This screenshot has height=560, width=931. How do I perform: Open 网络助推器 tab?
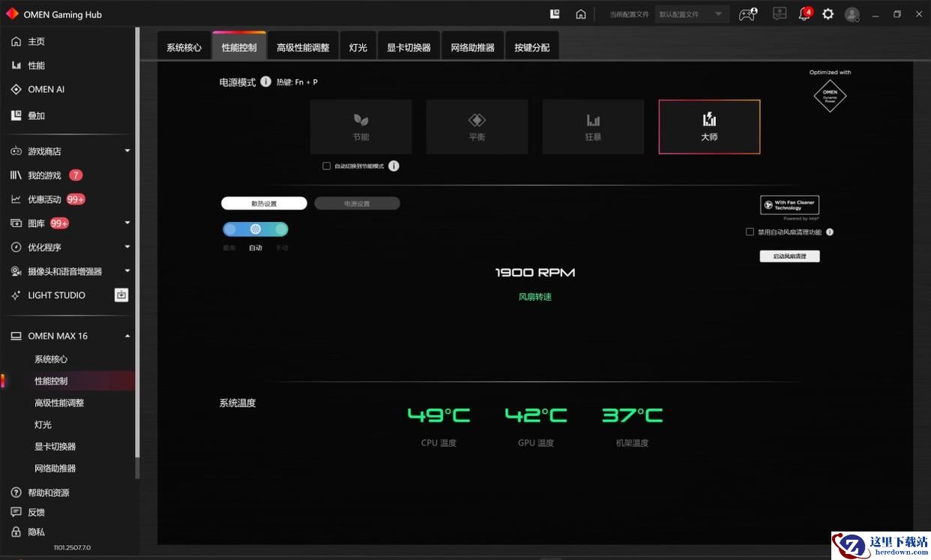[x=472, y=46]
